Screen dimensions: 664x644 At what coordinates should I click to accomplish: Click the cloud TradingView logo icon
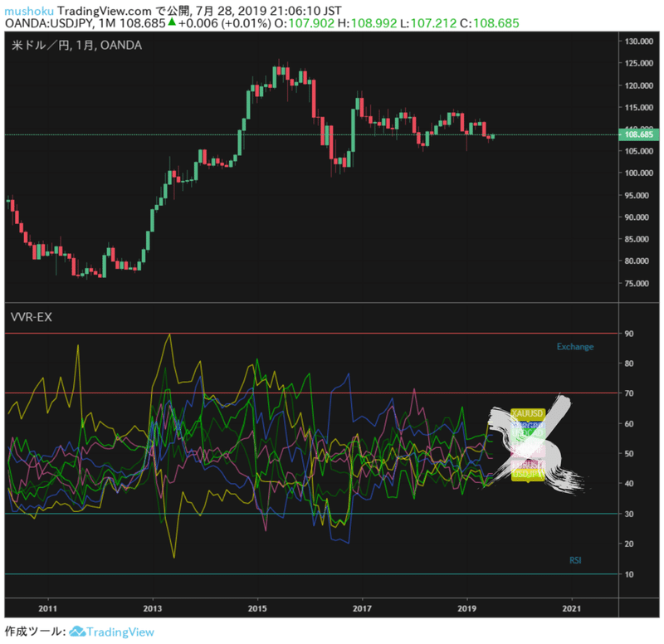coord(77,632)
